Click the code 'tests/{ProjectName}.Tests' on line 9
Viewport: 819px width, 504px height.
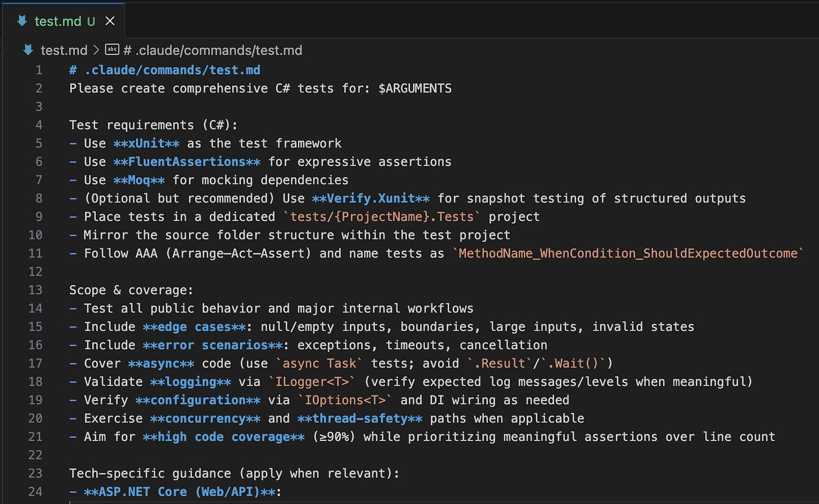382,217
